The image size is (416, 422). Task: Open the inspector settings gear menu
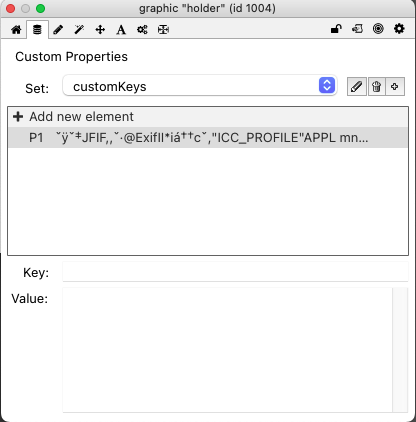(399, 29)
